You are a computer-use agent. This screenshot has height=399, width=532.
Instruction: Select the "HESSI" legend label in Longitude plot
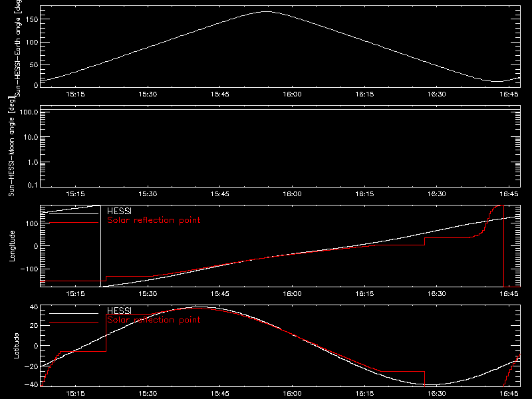(119, 211)
